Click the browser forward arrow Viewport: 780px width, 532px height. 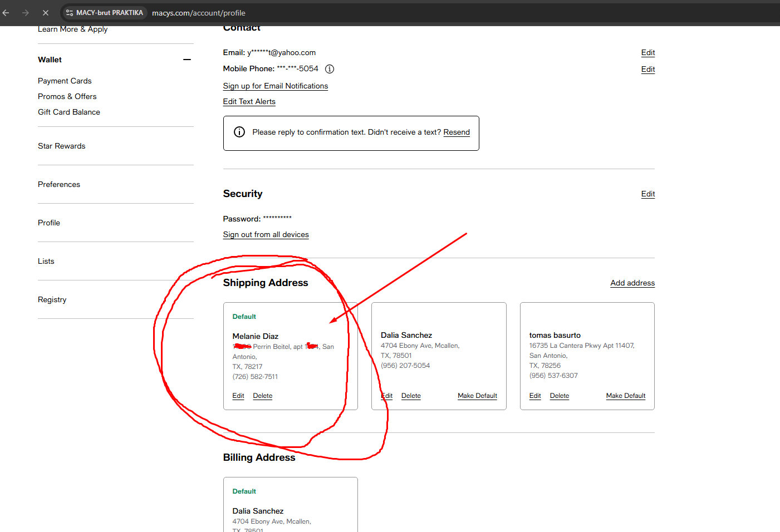pyautogui.click(x=26, y=12)
